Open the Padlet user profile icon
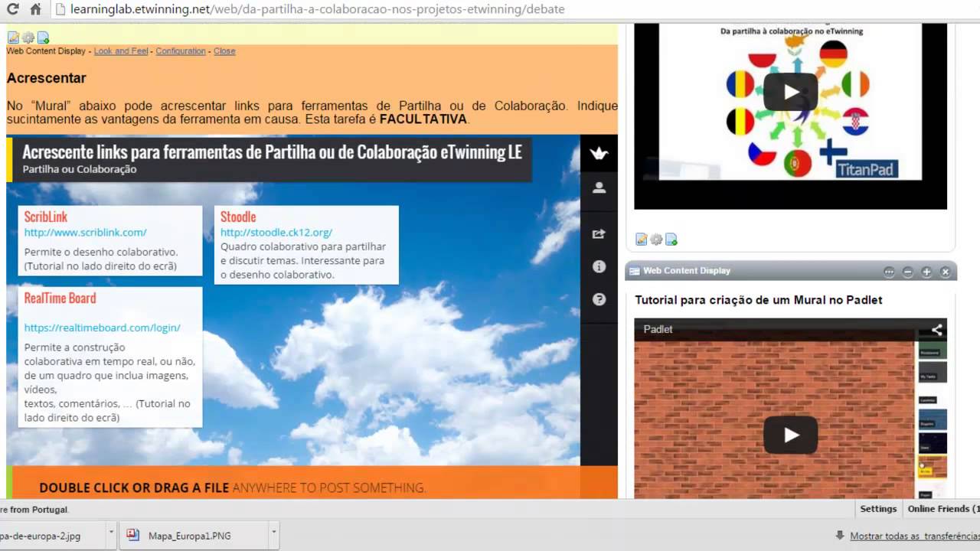 pyautogui.click(x=599, y=187)
